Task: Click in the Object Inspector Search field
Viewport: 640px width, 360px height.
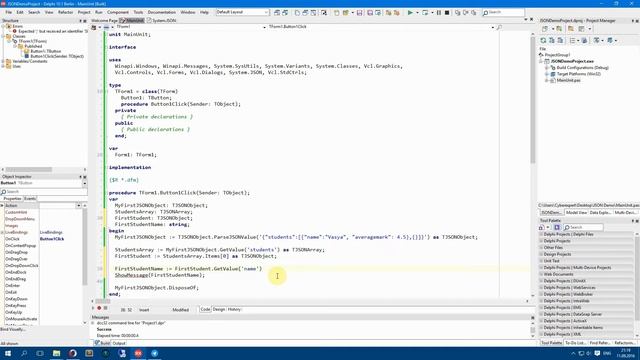Action: 44,192
